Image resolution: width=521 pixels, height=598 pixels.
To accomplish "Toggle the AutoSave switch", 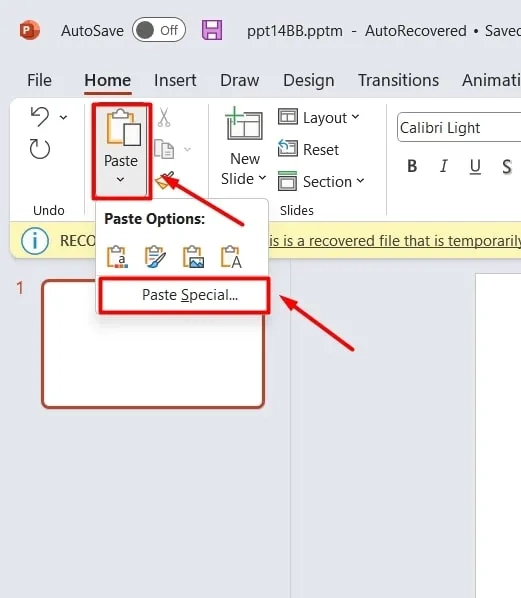I will (159, 30).
